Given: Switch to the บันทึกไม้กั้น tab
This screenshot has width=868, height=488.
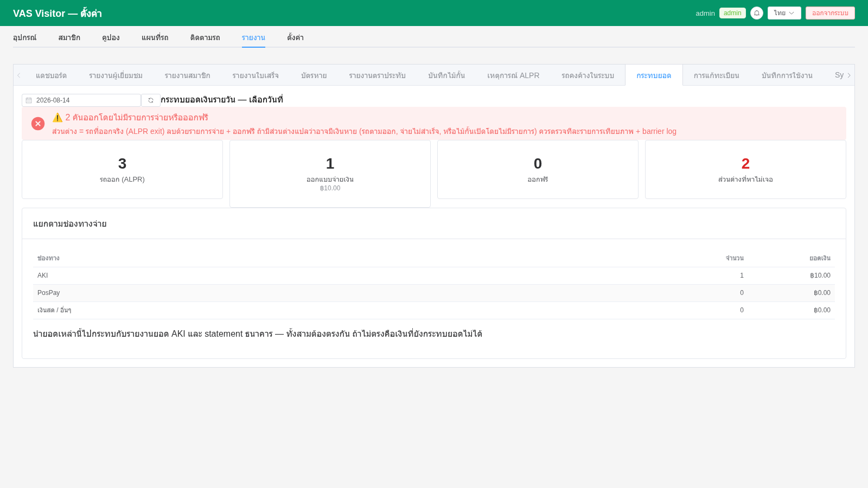Looking at the screenshot, I should click(x=446, y=75).
